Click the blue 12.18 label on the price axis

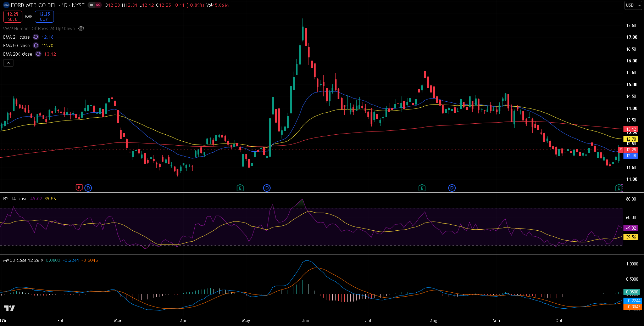(x=631, y=156)
